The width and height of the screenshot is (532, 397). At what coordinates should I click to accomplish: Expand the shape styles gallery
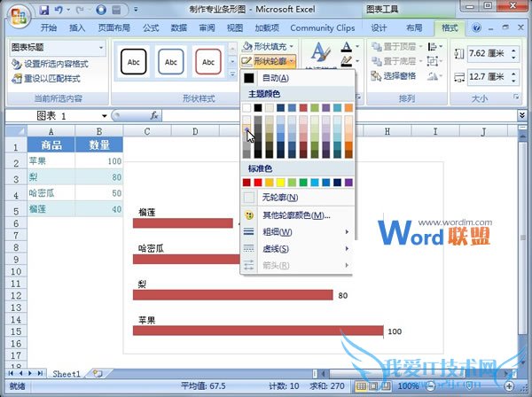[x=232, y=74]
